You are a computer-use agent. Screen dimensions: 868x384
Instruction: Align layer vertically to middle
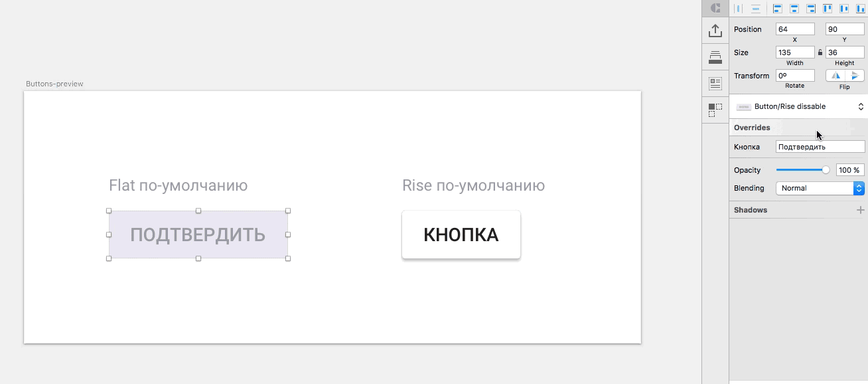point(844,9)
